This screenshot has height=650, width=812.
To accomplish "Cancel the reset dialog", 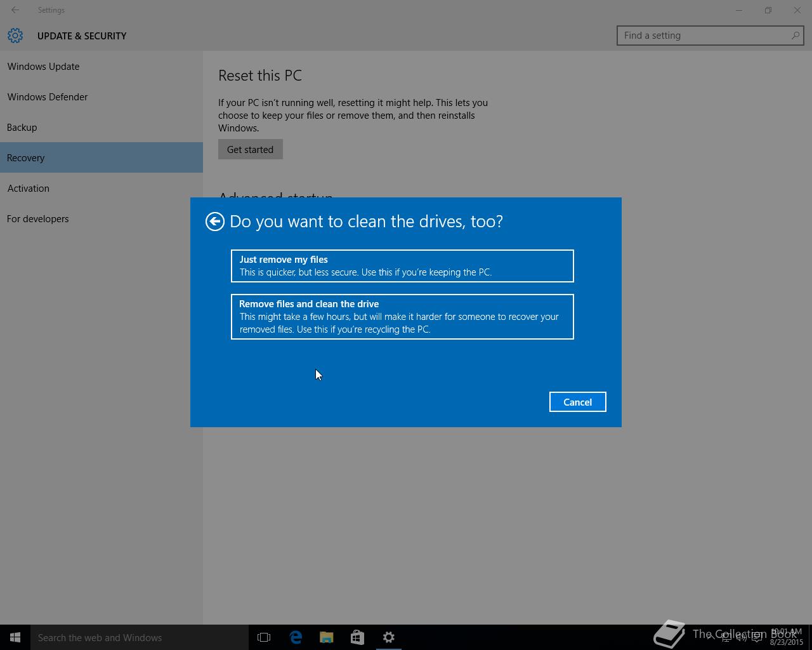I will [577, 402].
